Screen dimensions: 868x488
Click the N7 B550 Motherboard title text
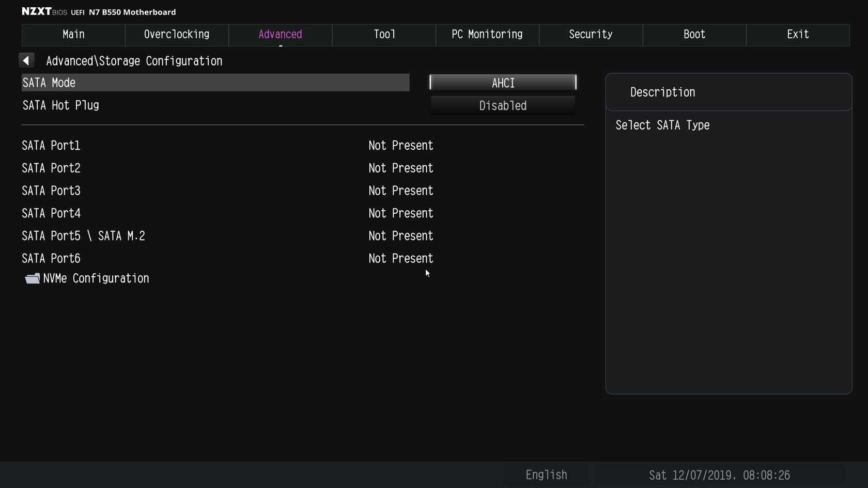[x=132, y=12]
